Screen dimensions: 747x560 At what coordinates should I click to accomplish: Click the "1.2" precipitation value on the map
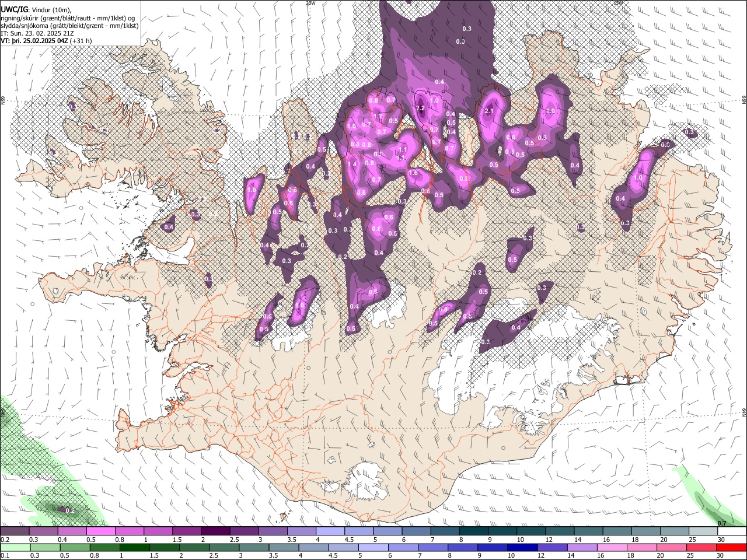pos(378,116)
